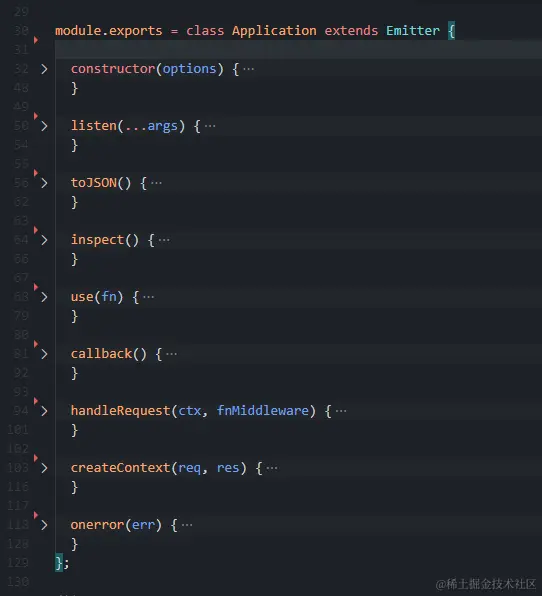Click the 'listen' method name
542x596 pixels.
94,126
